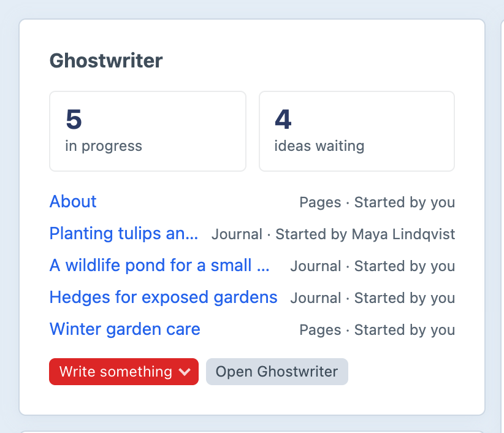Click the Ghostwriter heading

(x=106, y=61)
